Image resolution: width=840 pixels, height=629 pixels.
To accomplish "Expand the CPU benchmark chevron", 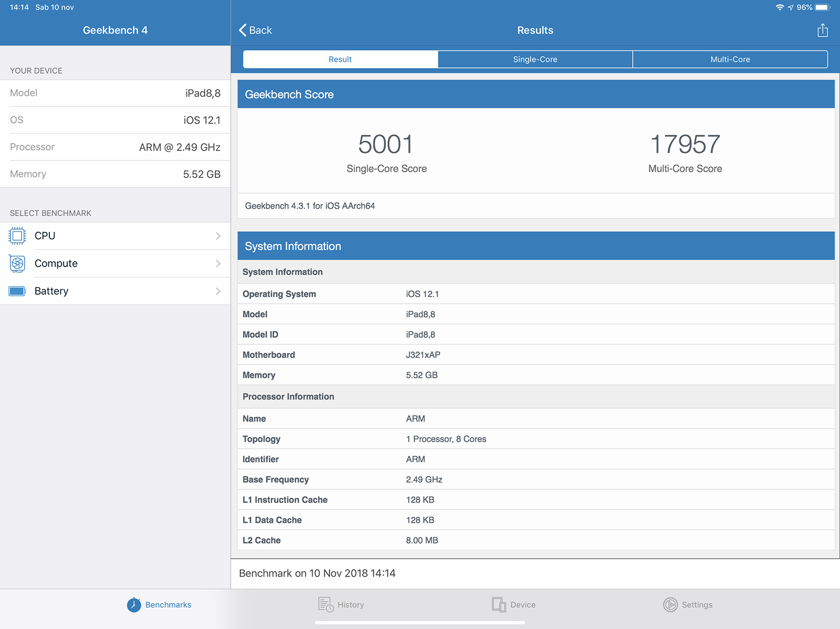I will 218,236.
